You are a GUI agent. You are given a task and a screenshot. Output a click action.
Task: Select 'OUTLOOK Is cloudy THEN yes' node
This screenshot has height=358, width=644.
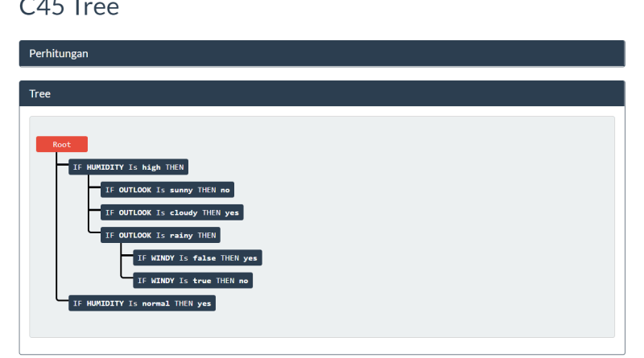click(x=172, y=212)
